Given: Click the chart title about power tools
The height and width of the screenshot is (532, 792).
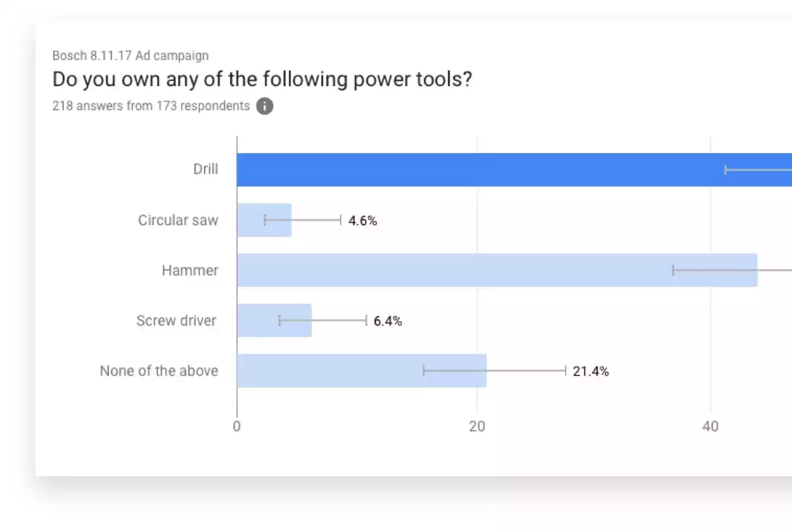Looking at the screenshot, I should point(262,80).
